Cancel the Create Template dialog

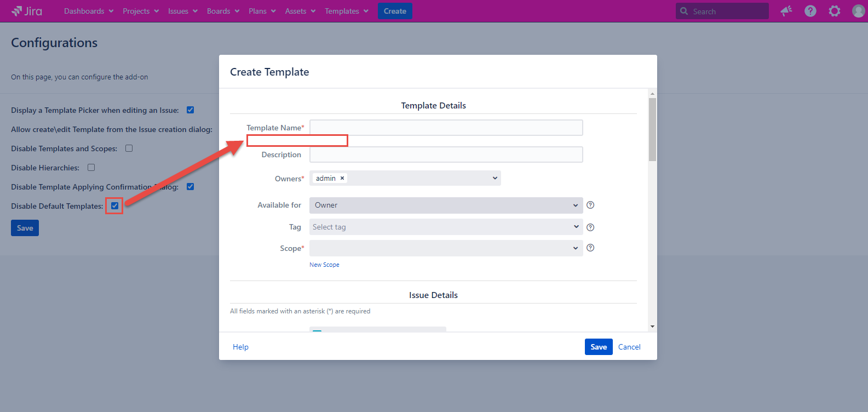629,347
